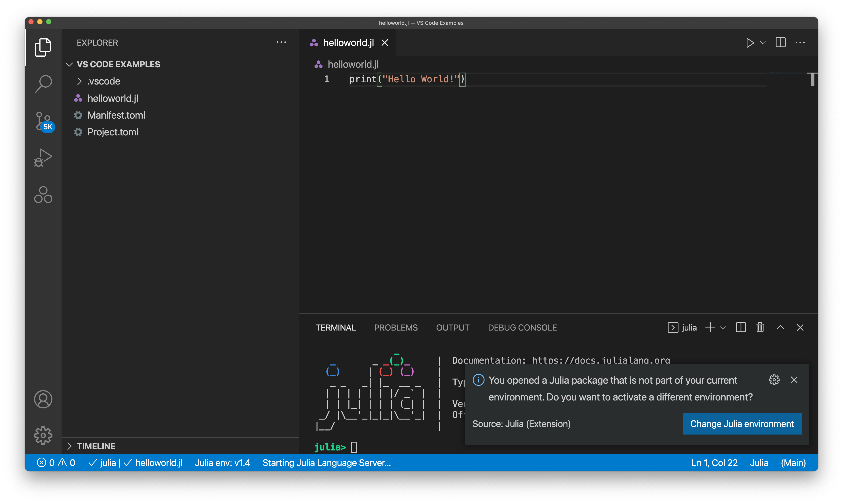
Task: Click Change Julia environment button
Action: point(742,424)
